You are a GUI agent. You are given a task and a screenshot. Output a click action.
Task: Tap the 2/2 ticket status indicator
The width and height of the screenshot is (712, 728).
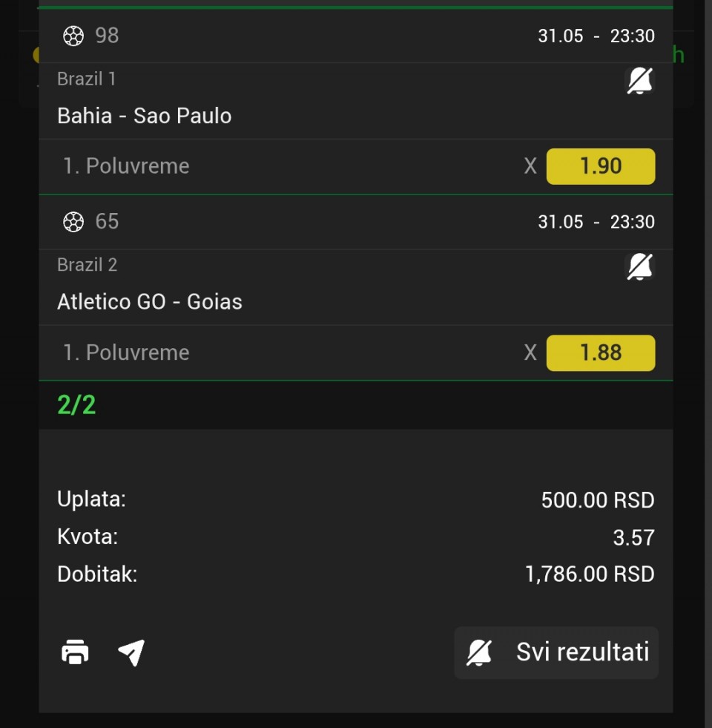[x=76, y=405]
